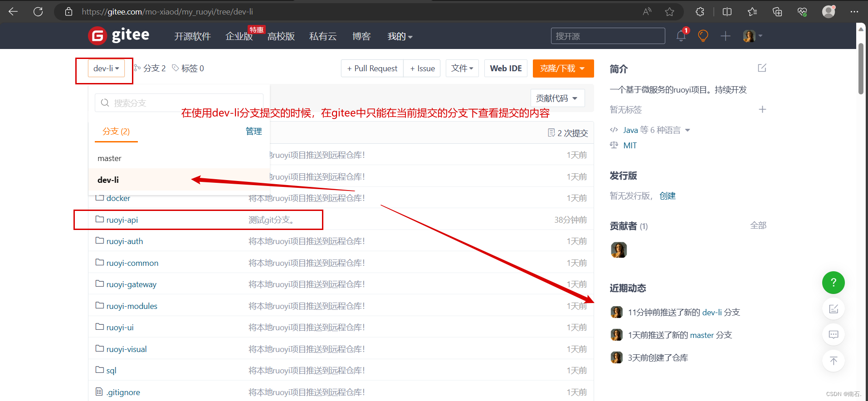Open the 2 次提交 commits link
Image resolution: width=868 pixels, height=401 pixels.
568,133
